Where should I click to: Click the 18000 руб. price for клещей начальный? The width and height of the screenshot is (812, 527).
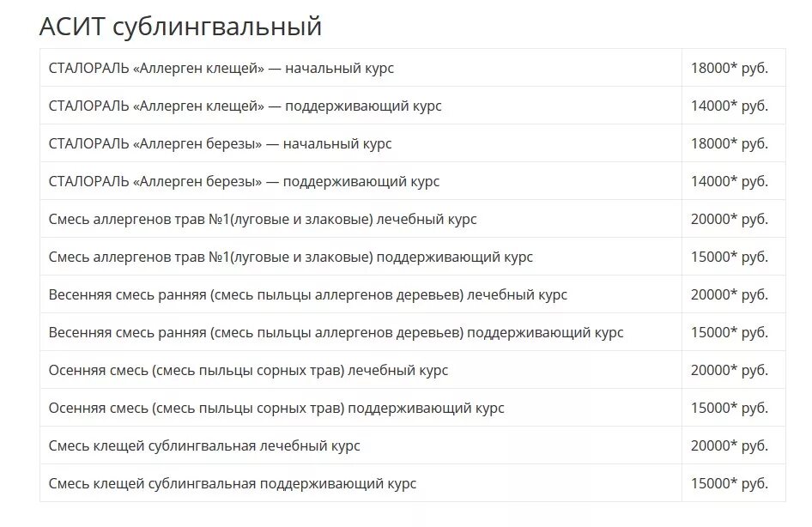click(729, 68)
